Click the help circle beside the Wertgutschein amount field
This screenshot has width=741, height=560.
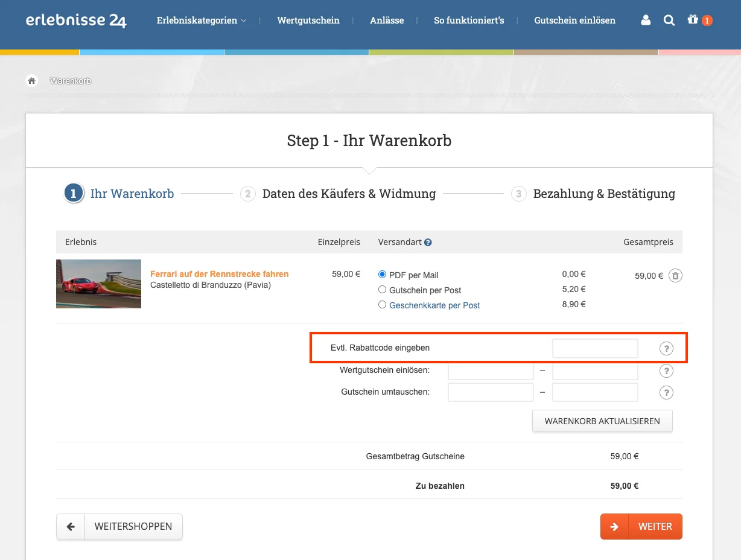click(666, 371)
